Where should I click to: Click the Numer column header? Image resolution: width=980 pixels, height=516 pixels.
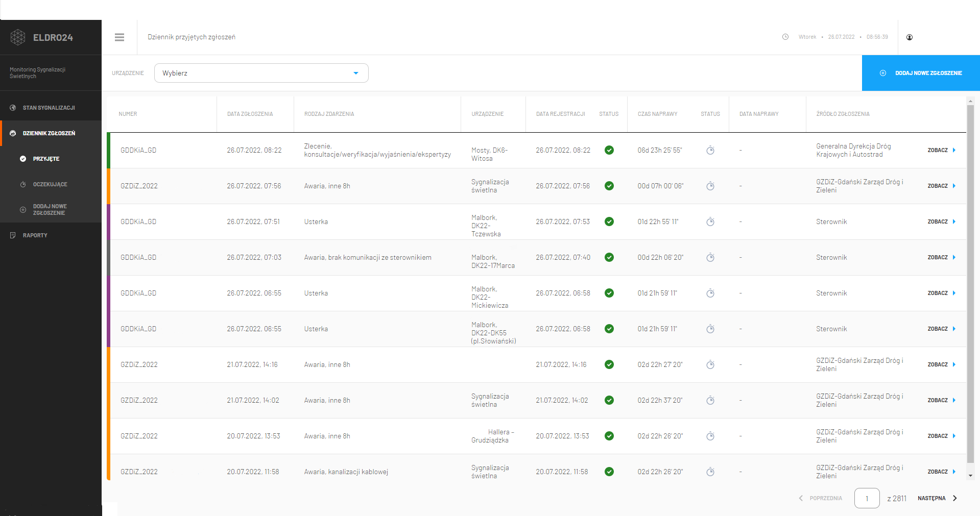point(128,114)
